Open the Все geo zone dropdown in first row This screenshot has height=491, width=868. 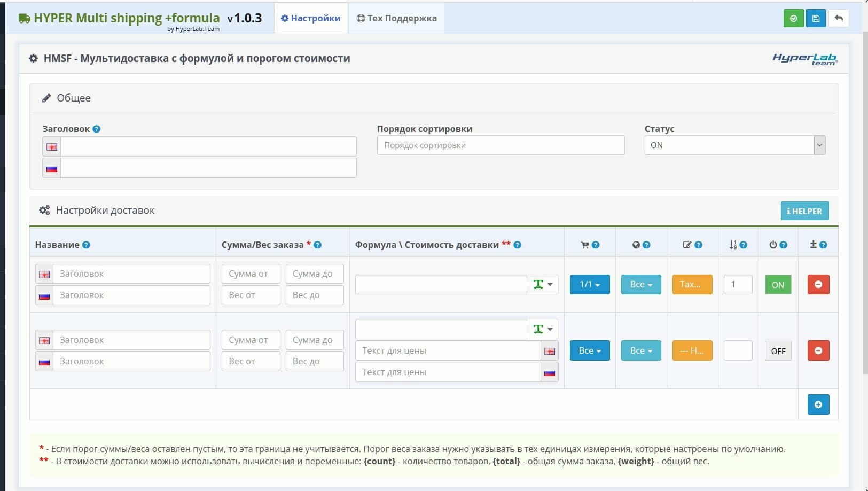(641, 285)
